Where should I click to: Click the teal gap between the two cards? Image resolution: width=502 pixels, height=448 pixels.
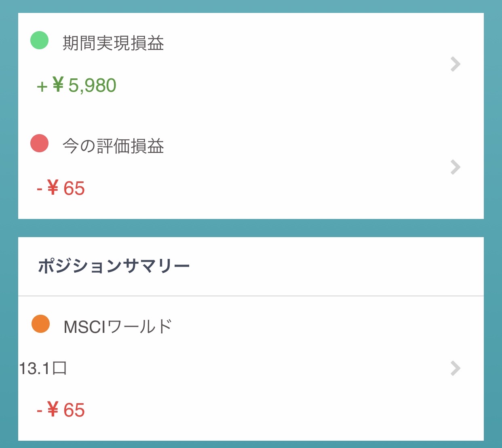click(x=251, y=228)
